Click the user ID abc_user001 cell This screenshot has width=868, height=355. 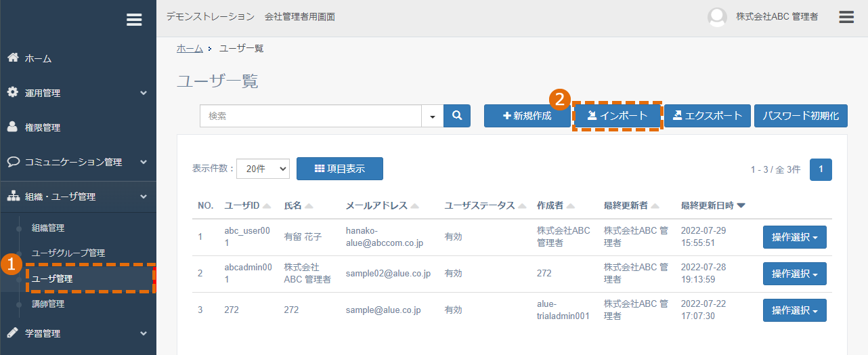[248, 236]
